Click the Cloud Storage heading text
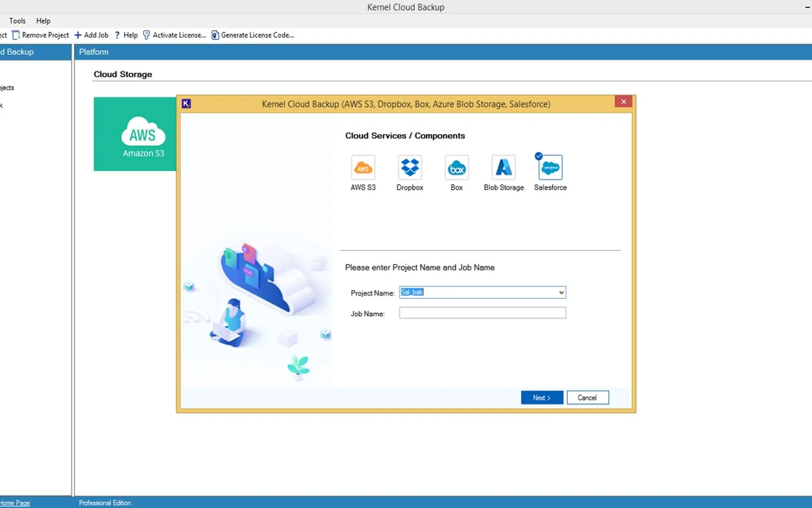Screen dimensions: 812x508 [123, 74]
